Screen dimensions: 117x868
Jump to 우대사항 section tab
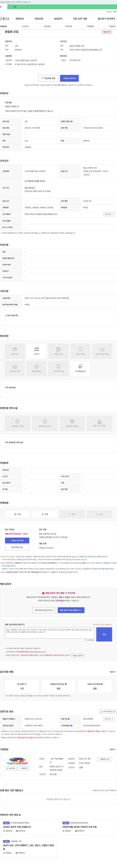pyautogui.click(x=47, y=26)
